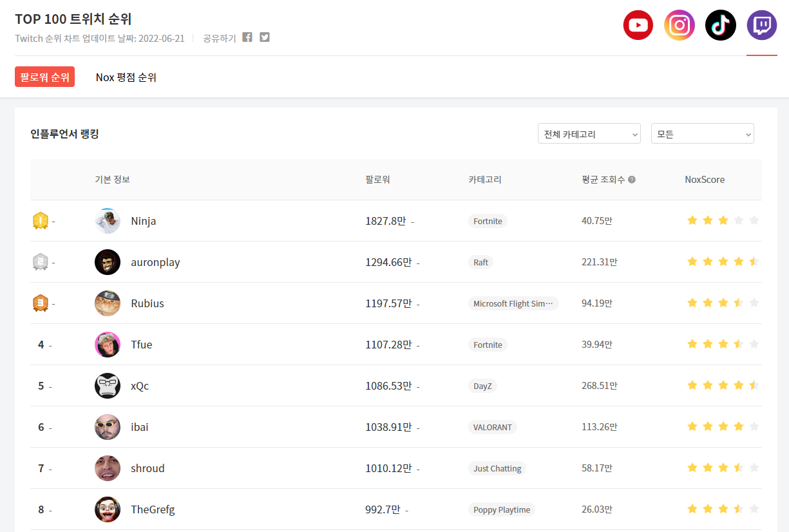Click average views 26.03만
The width and height of the screenshot is (789, 532).
click(597, 509)
